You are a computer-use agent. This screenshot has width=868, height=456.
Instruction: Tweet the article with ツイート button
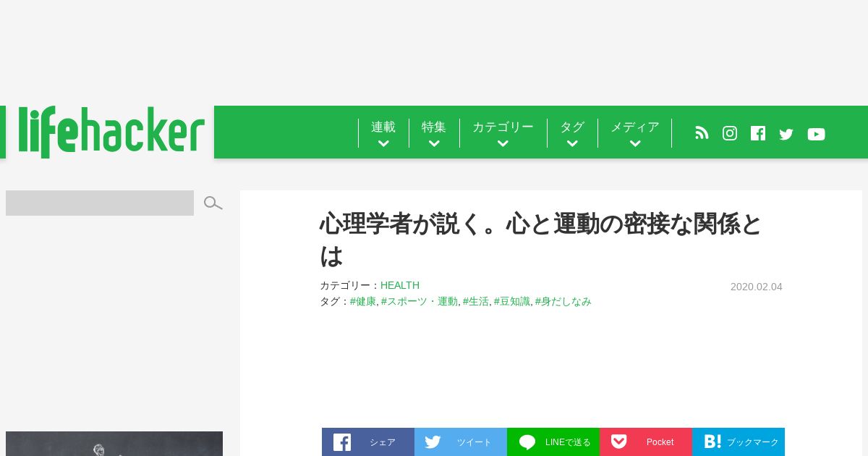tap(461, 442)
